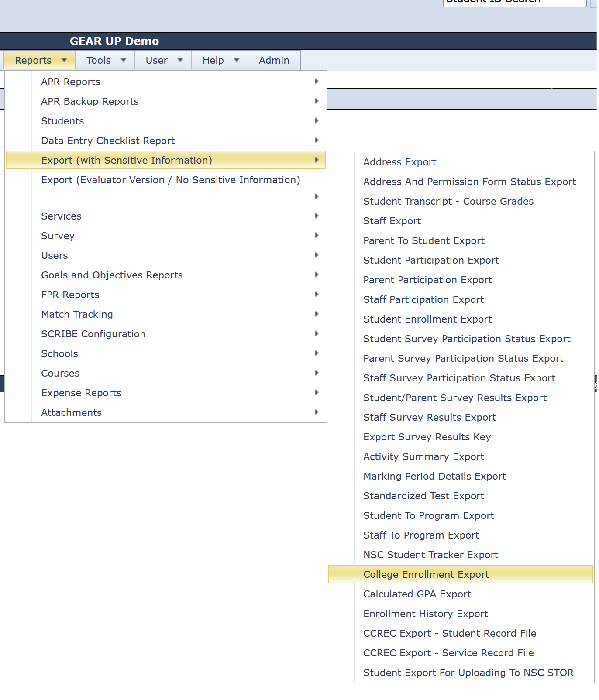This screenshot has width=599, height=700.
Task: Choose Staff Participation Export
Action: 461,299
